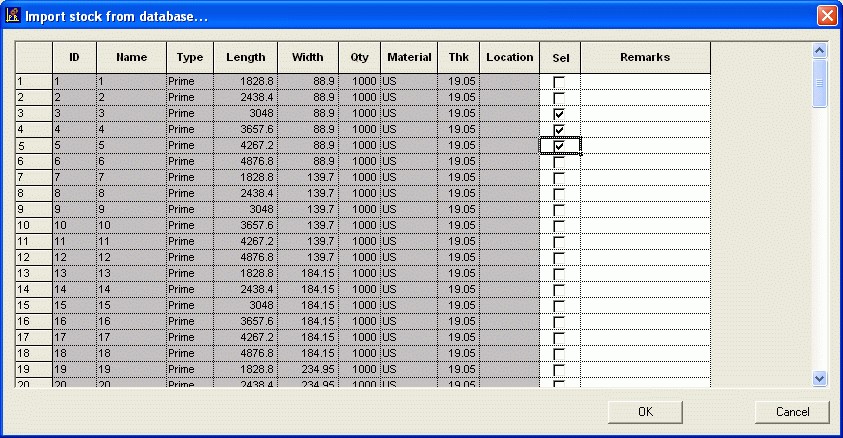Click the Length column header

pos(246,58)
